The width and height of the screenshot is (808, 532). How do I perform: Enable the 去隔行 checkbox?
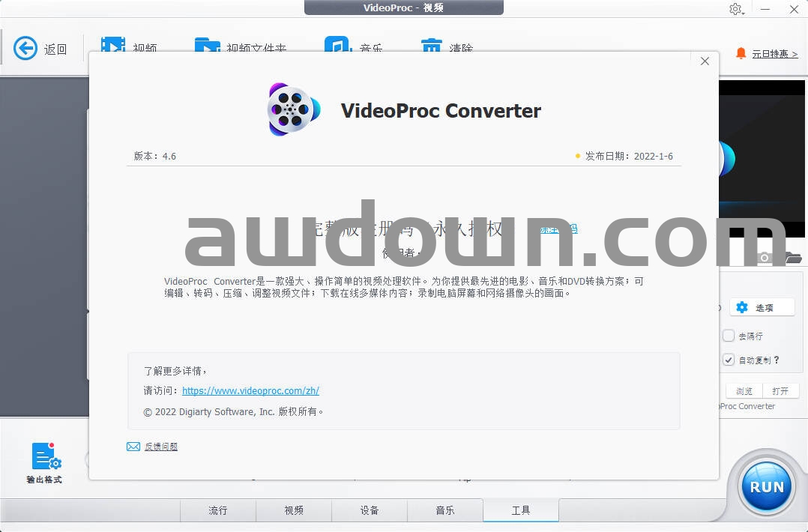(x=729, y=336)
